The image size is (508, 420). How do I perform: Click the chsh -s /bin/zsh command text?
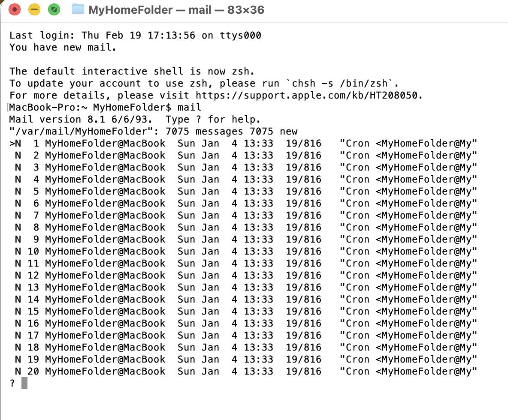pyautogui.click(x=339, y=83)
